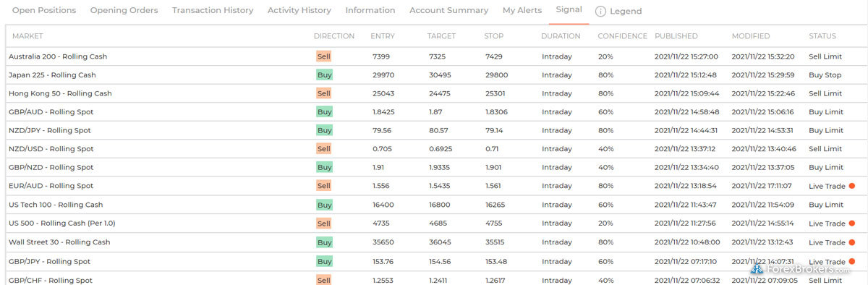868x285 pixels.
Task: Click the Legend info icon
Action: click(x=600, y=12)
